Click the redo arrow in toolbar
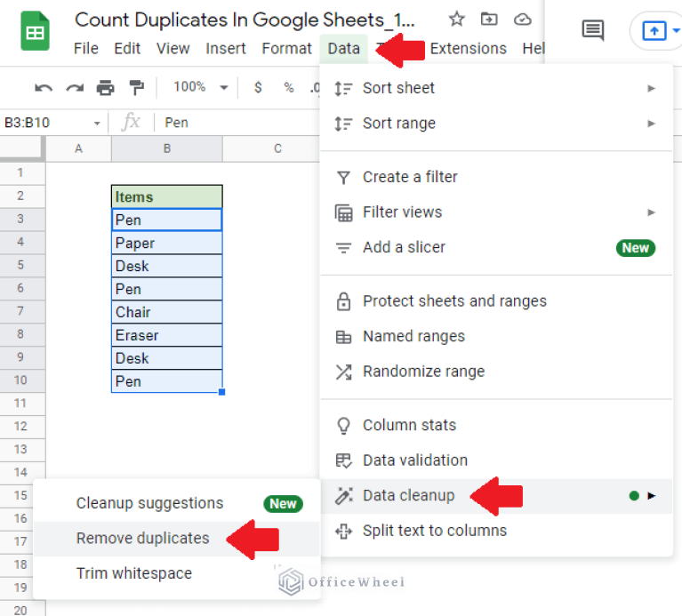This screenshot has width=682, height=616. (75, 87)
